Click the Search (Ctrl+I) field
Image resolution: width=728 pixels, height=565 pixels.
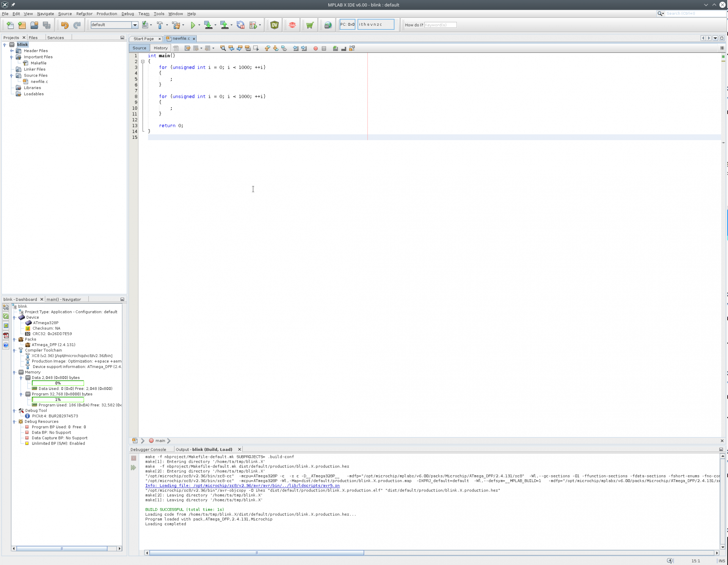(696, 13)
